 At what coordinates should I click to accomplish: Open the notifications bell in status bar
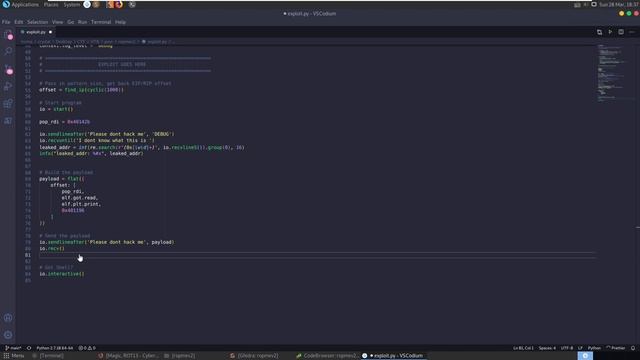click(x=633, y=348)
